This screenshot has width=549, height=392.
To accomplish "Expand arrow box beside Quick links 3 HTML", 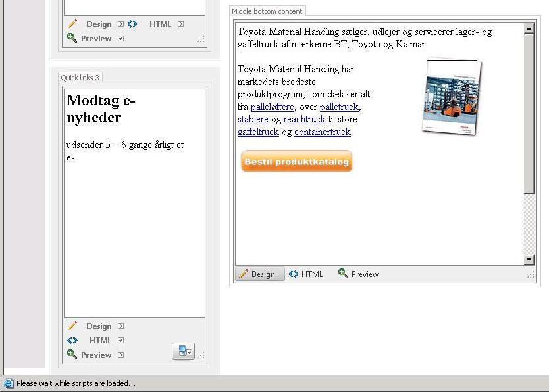I will tap(121, 340).
